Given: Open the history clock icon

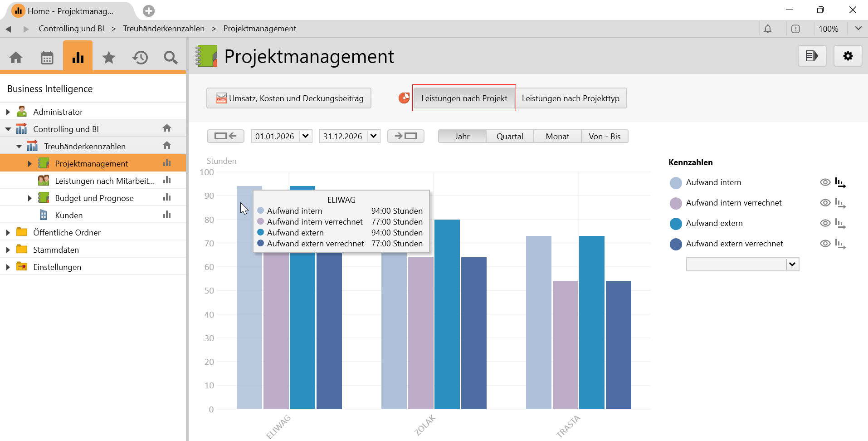Looking at the screenshot, I should [x=140, y=58].
